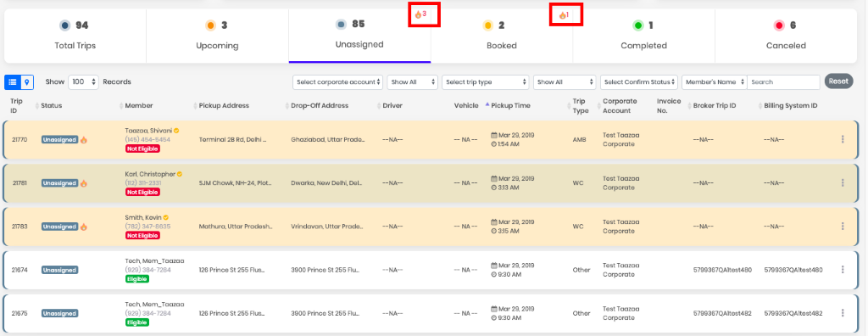Screen dimensions: 868x336
Task: Click phone number (782) 347-8635
Action: point(147,227)
